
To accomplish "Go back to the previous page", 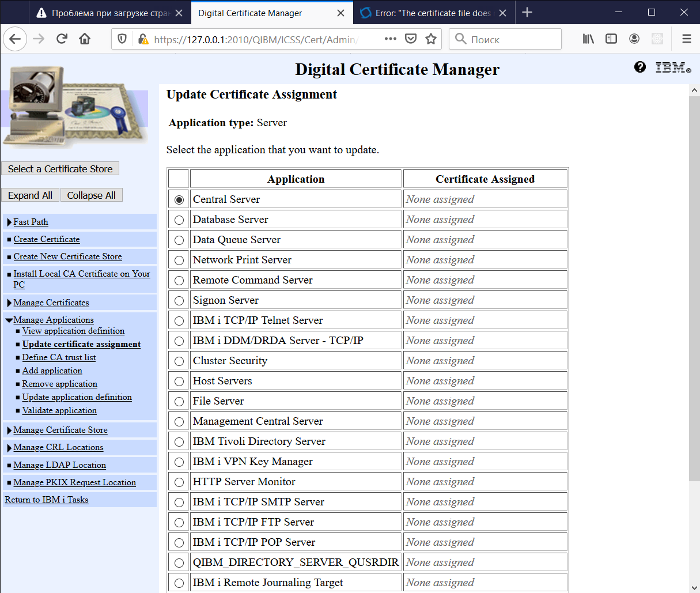I will point(16,39).
